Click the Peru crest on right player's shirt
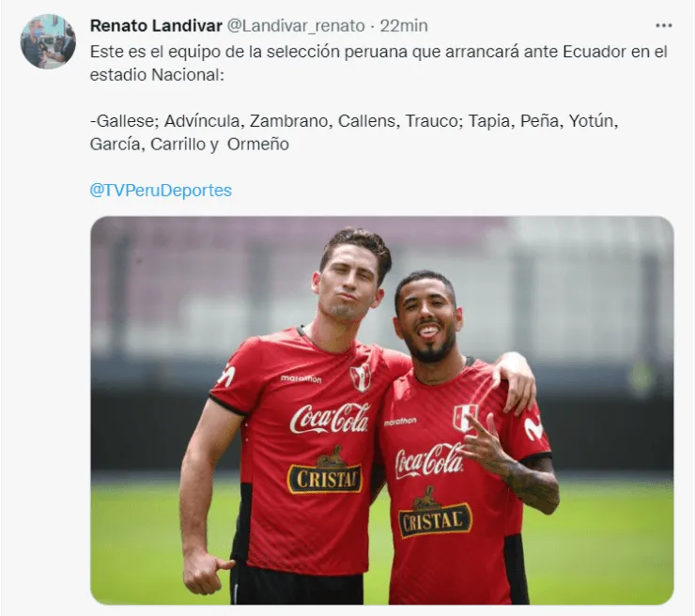Screen dimensions: 695x616 (x=464, y=417)
